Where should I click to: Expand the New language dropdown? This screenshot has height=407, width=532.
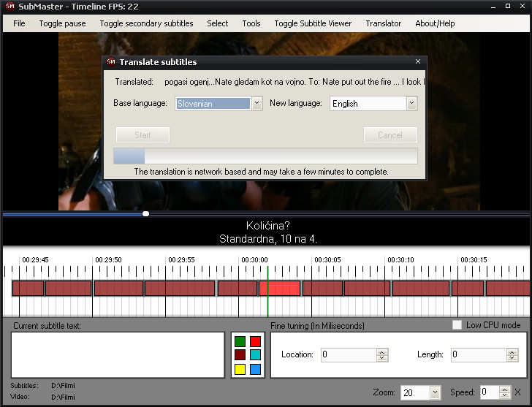pyautogui.click(x=411, y=103)
